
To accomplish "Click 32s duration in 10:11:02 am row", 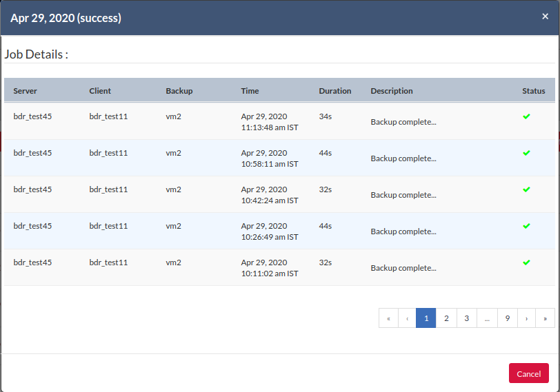I will coord(326,262).
